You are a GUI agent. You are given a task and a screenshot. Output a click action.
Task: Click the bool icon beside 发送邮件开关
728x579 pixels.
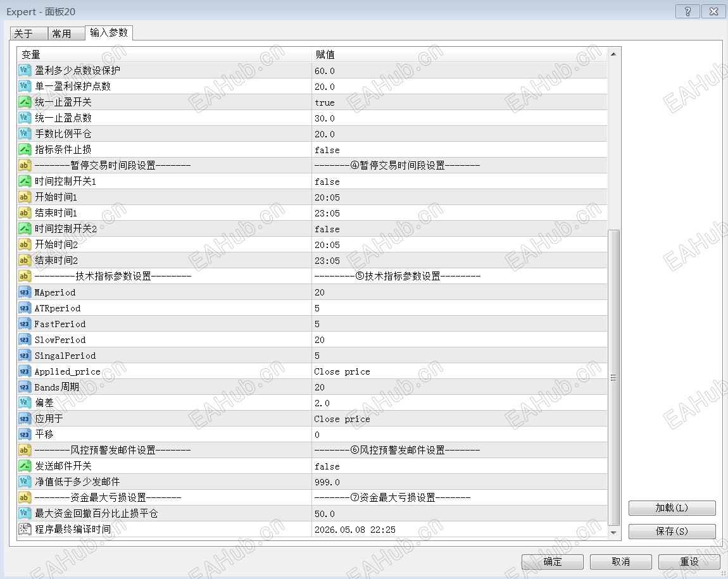click(x=24, y=466)
